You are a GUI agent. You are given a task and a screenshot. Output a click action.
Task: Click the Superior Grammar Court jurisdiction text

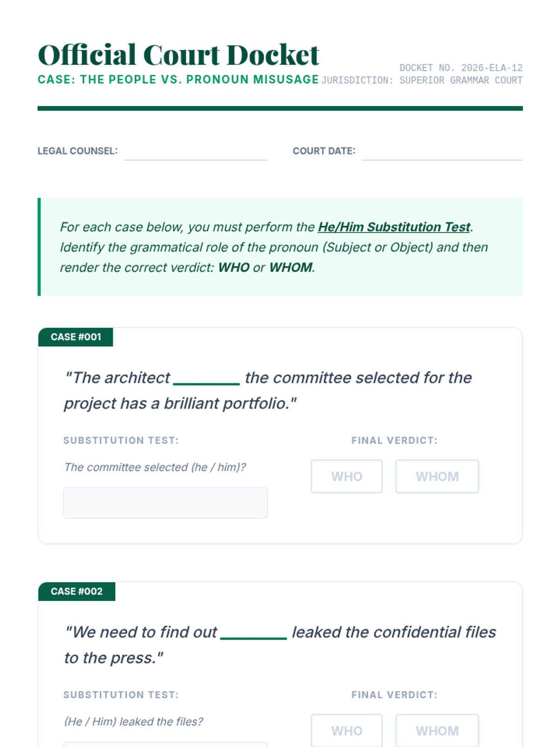click(461, 80)
